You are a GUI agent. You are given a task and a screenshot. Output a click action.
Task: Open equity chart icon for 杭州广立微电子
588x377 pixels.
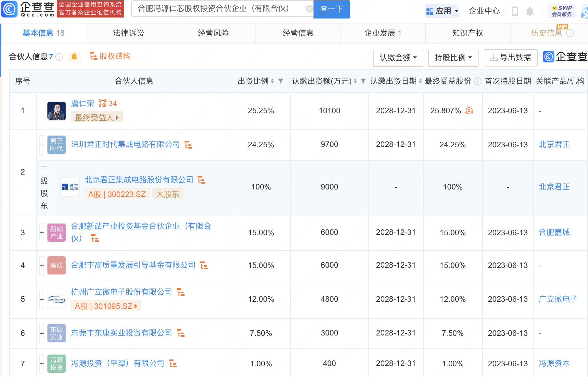(x=181, y=292)
